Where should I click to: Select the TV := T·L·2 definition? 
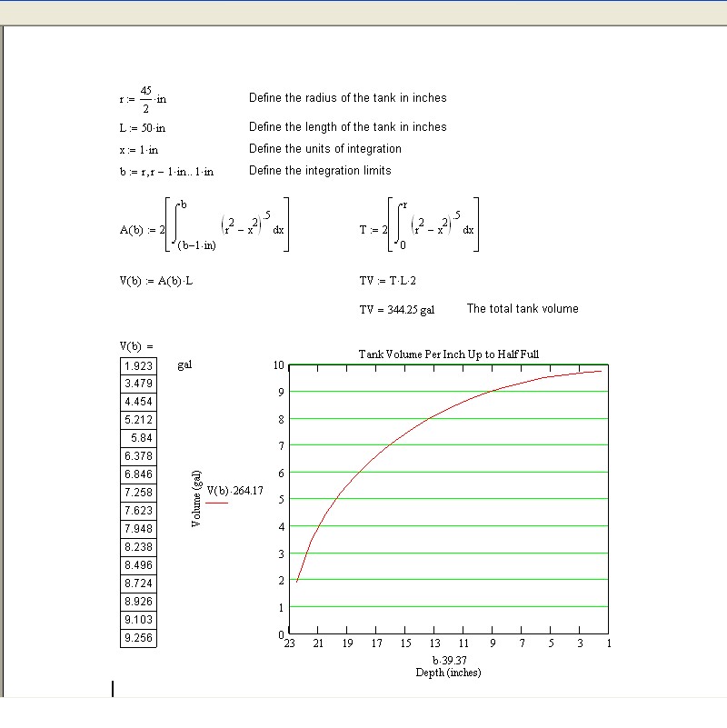click(x=387, y=281)
